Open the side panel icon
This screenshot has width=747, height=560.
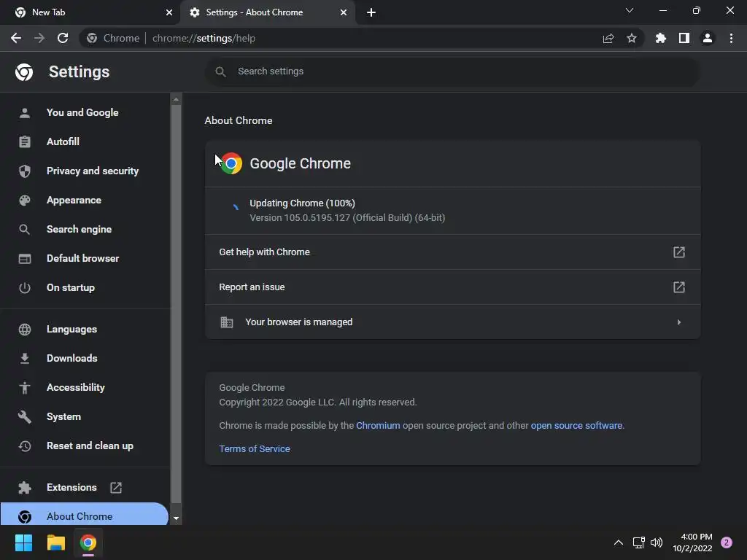(x=684, y=38)
